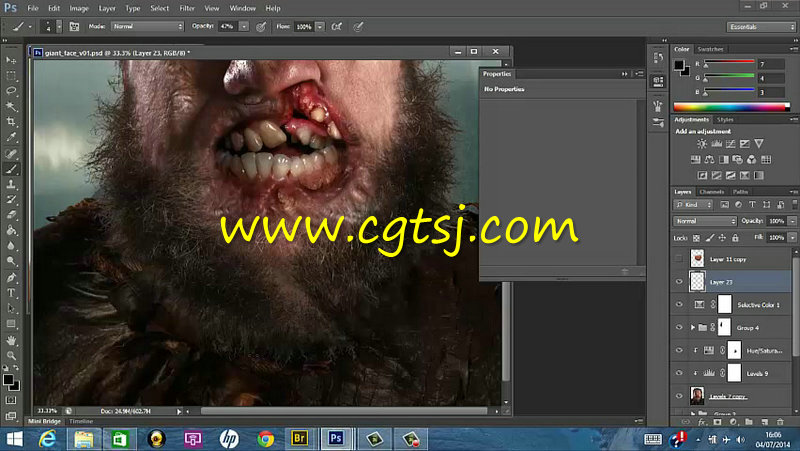This screenshot has height=451, width=800.
Task: Open Opacity dropdown in options bar
Action: (244, 26)
